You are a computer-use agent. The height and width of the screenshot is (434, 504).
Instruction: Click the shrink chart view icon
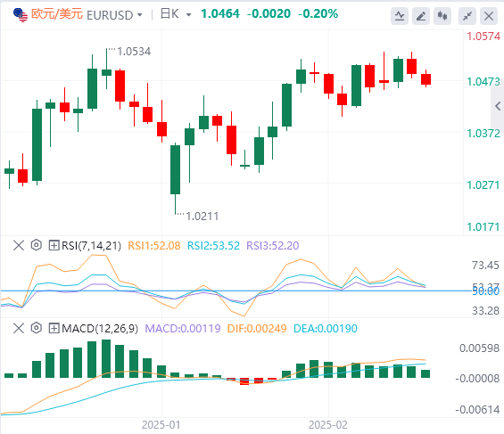click(467, 16)
